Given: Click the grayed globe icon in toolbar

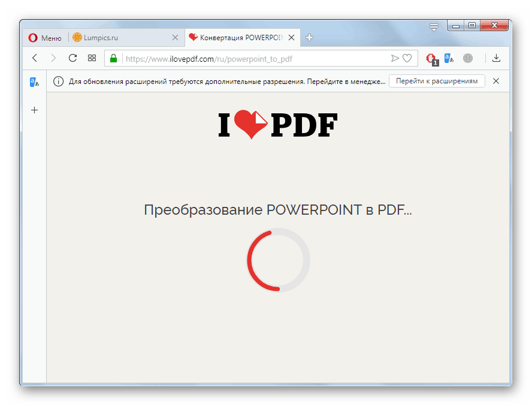Looking at the screenshot, I should [x=467, y=58].
